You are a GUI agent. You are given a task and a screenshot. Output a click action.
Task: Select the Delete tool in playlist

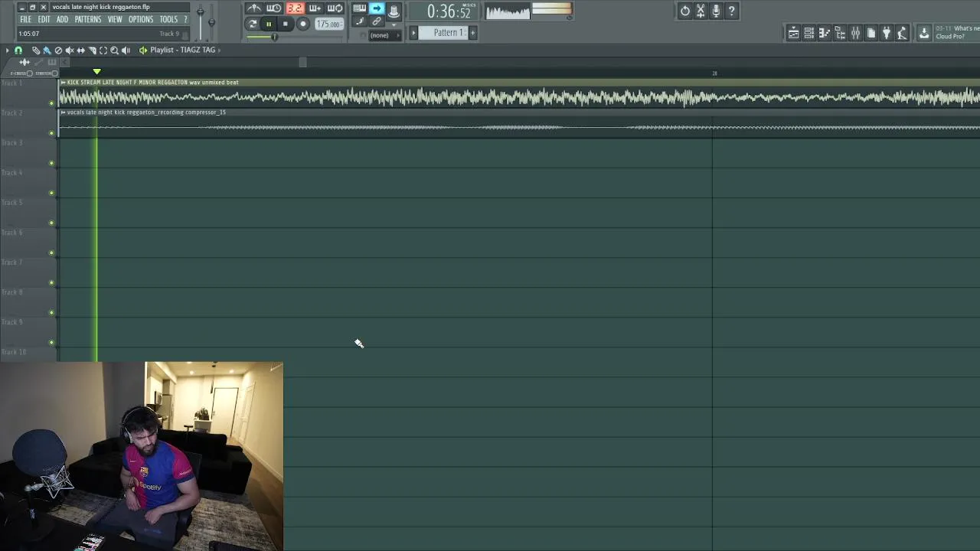pos(58,50)
